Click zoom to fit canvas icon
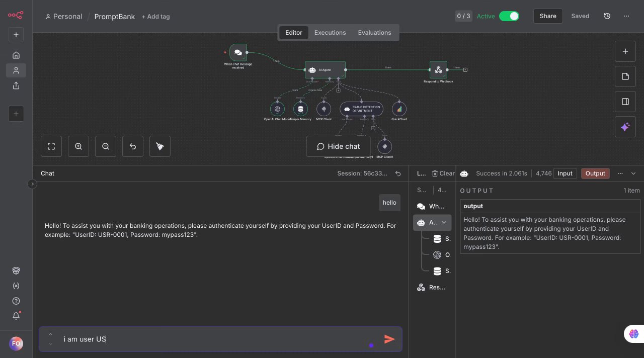 click(51, 146)
